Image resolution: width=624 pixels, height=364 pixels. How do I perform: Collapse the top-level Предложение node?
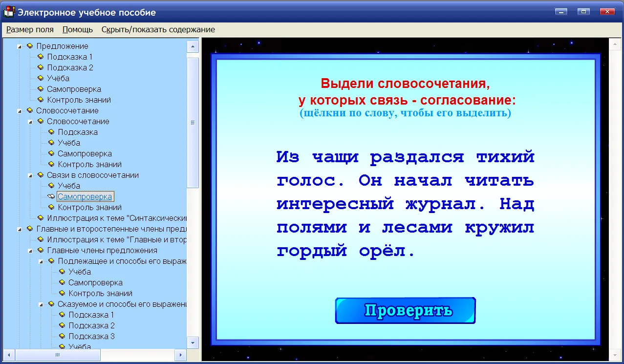click(20, 46)
